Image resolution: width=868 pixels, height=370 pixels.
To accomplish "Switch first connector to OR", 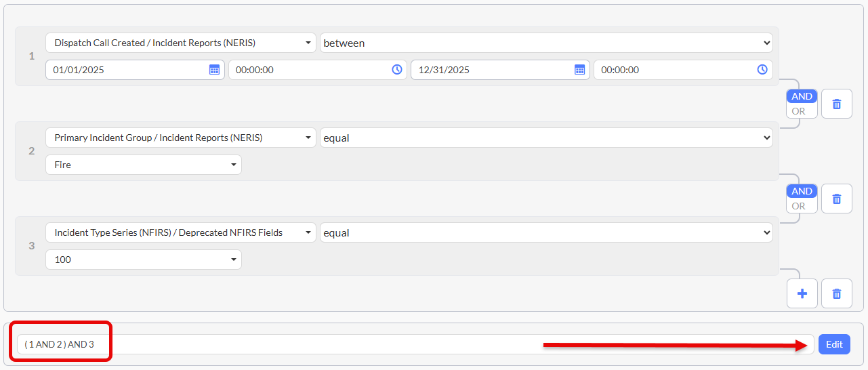I will point(800,111).
